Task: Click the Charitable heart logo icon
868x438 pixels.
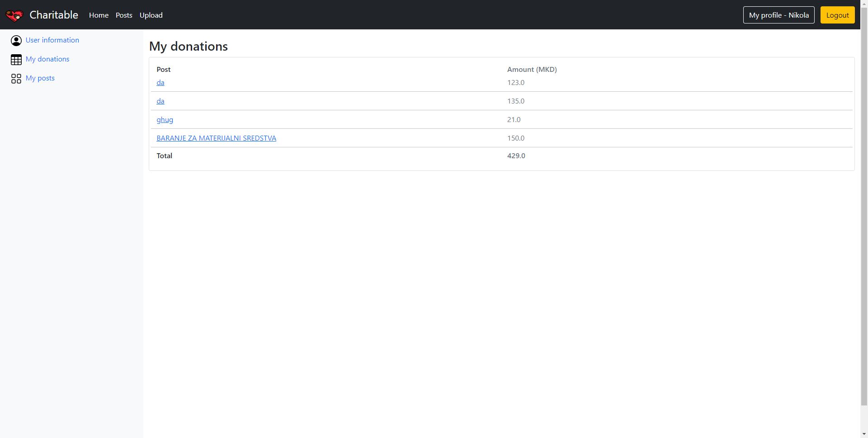Action: 14,15
